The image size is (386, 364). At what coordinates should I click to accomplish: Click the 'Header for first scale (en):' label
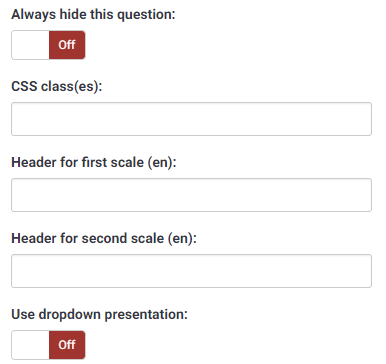94,163
